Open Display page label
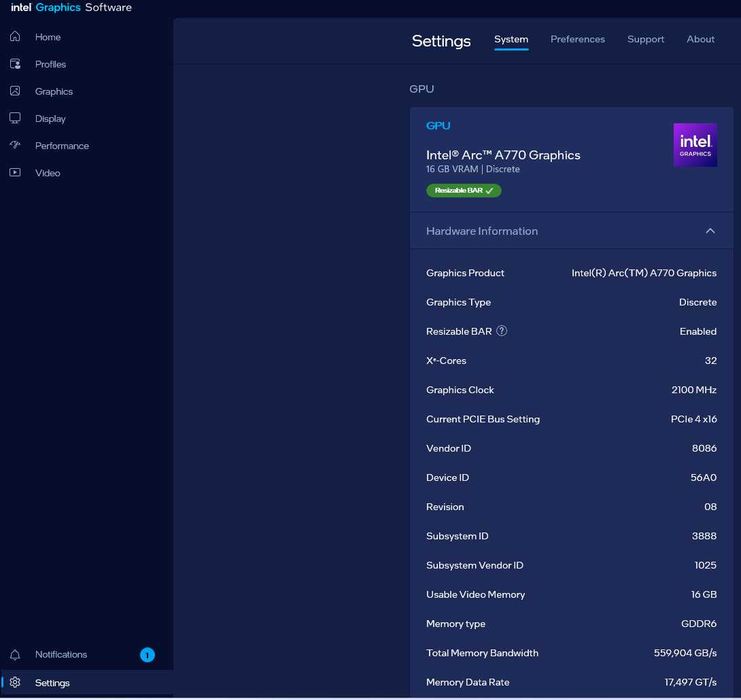Screen dimensions: 741x700 coord(51,119)
